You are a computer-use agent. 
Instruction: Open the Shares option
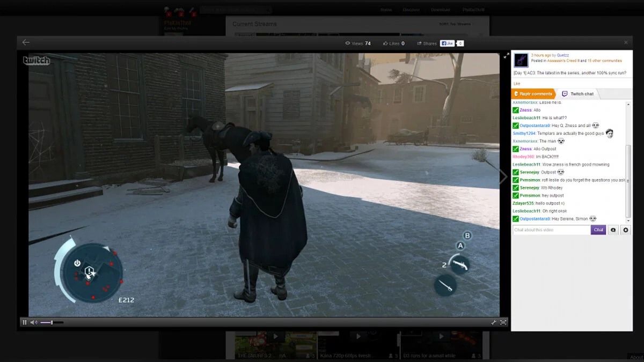(427, 43)
